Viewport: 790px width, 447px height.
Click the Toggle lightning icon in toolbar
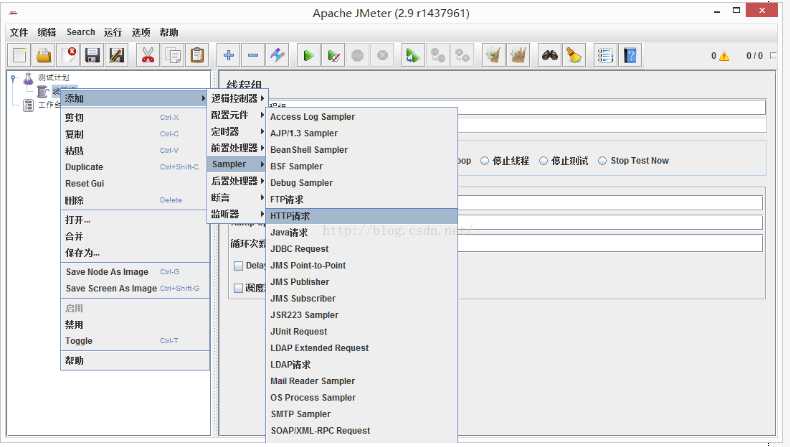pyautogui.click(x=277, y=55)
